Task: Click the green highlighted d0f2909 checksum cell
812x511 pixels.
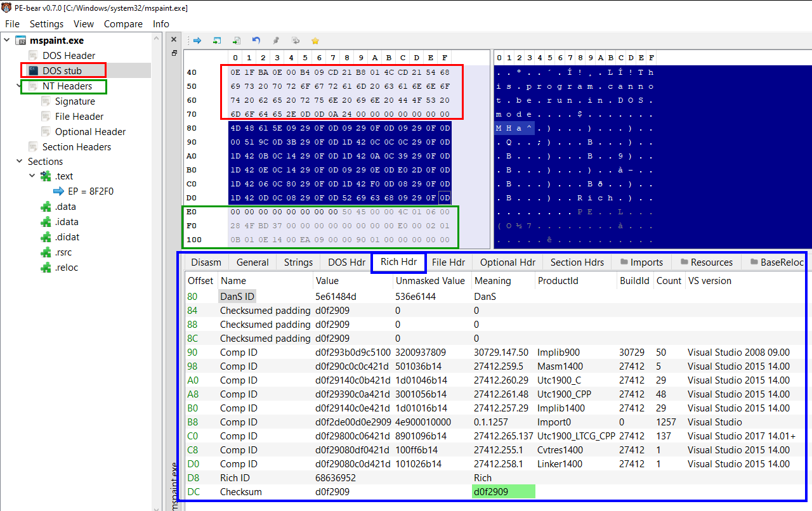Action: coord(504,491)
